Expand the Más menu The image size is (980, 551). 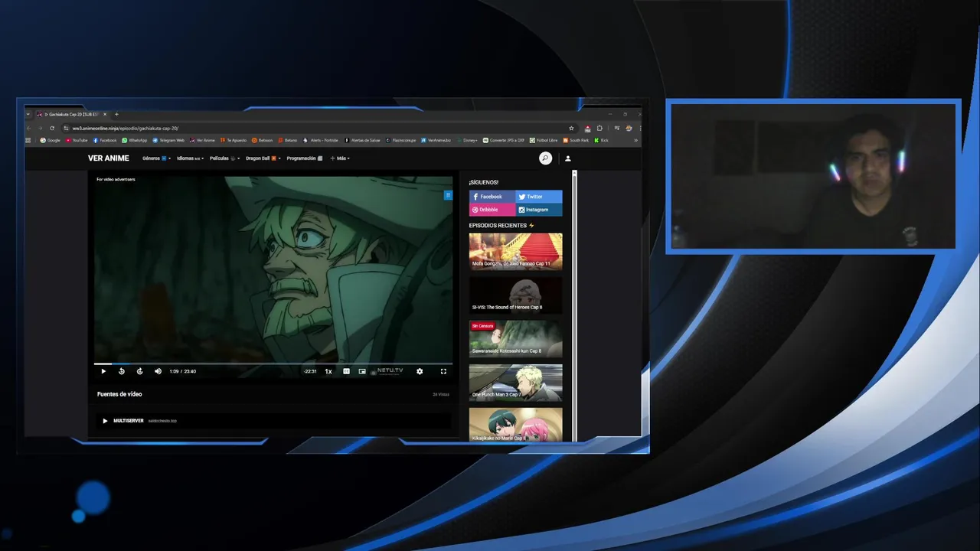340,158
